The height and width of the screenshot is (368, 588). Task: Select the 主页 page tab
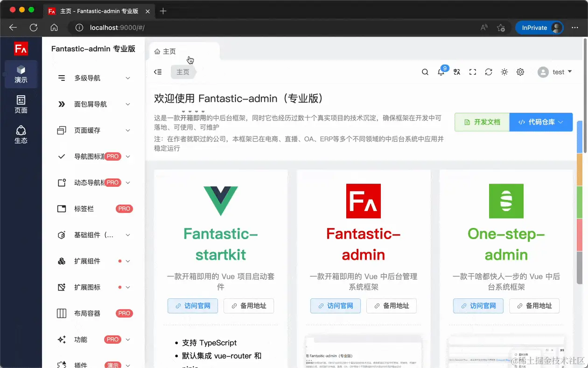184,51
